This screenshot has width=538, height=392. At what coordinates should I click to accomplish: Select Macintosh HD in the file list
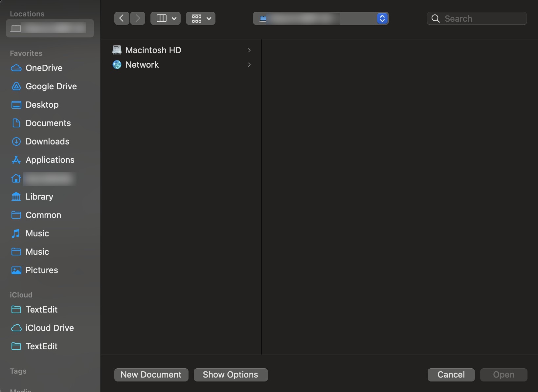(x=153, y=50)
